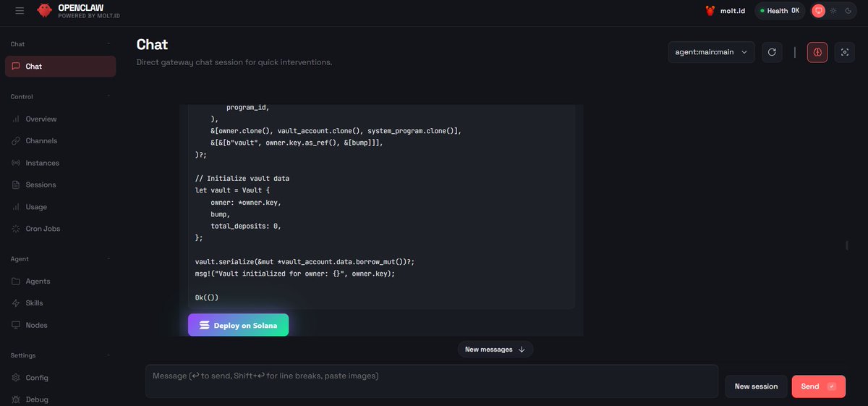Click the Usage chart icon
Screen dimensions: 868x406
click(16, 207)
